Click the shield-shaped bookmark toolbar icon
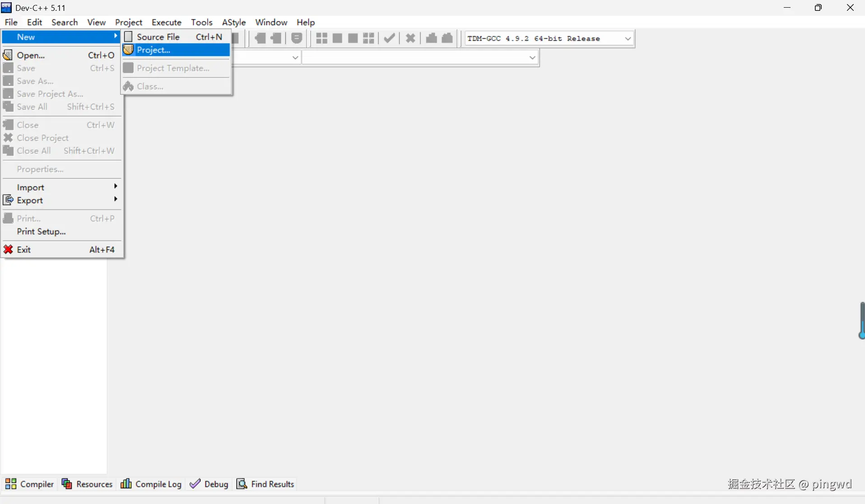The width and height of the screenshot is (865, 504). click(297, 38)
